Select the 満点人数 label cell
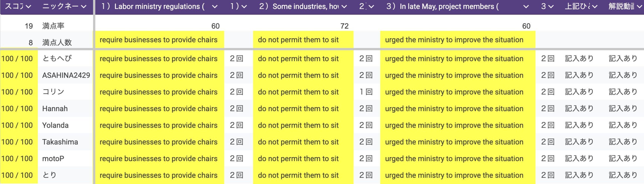The image size is (644, 184). click(x=57, y=42)
